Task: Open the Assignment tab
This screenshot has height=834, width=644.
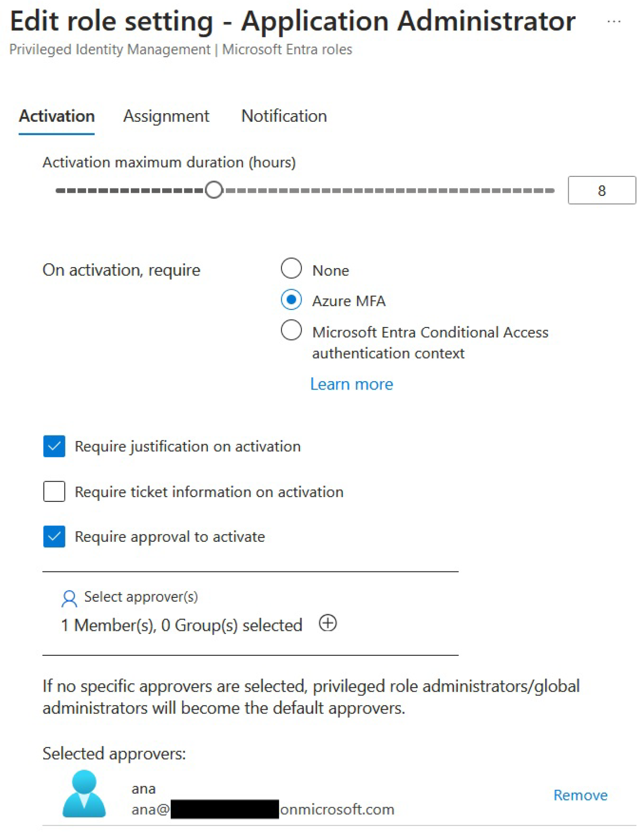Action: 166,116
